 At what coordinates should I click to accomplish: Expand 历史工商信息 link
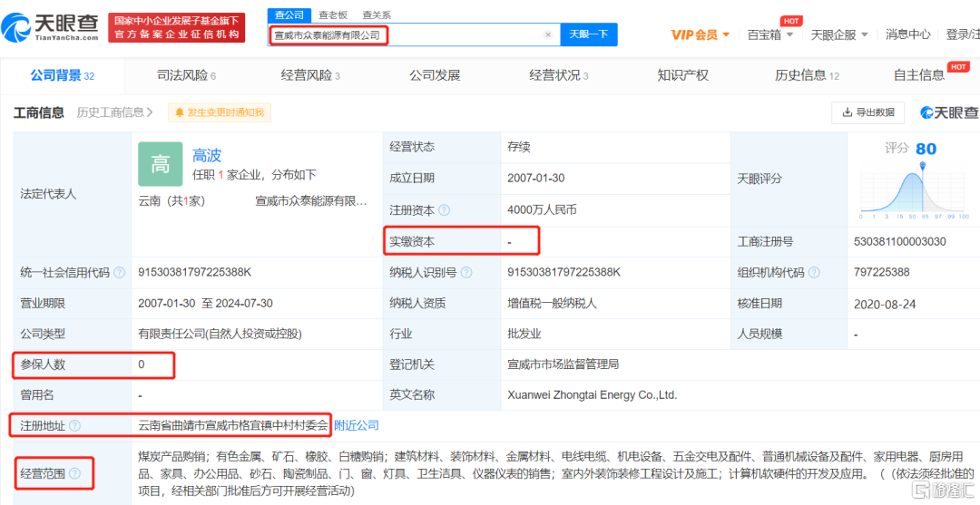click(115, 113)
